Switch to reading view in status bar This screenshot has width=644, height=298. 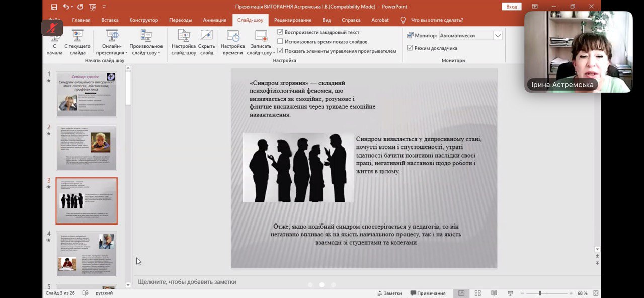[494, 293]
